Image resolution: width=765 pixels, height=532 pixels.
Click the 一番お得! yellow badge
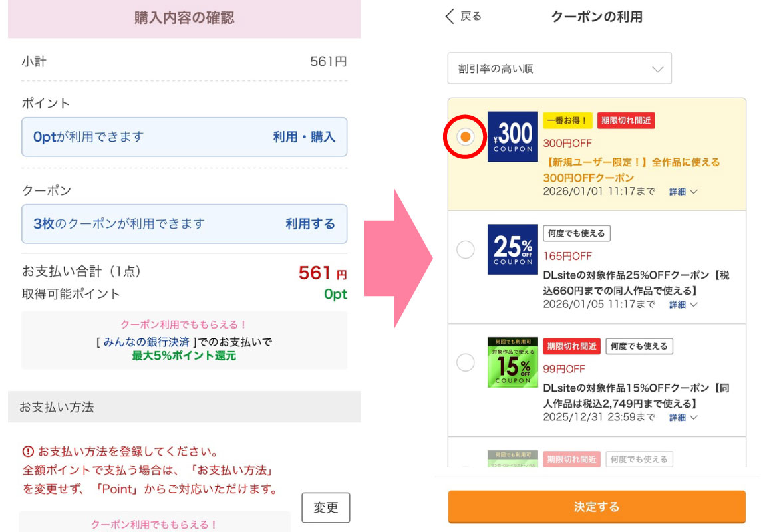pyautogui.click(x=567, y=120)
